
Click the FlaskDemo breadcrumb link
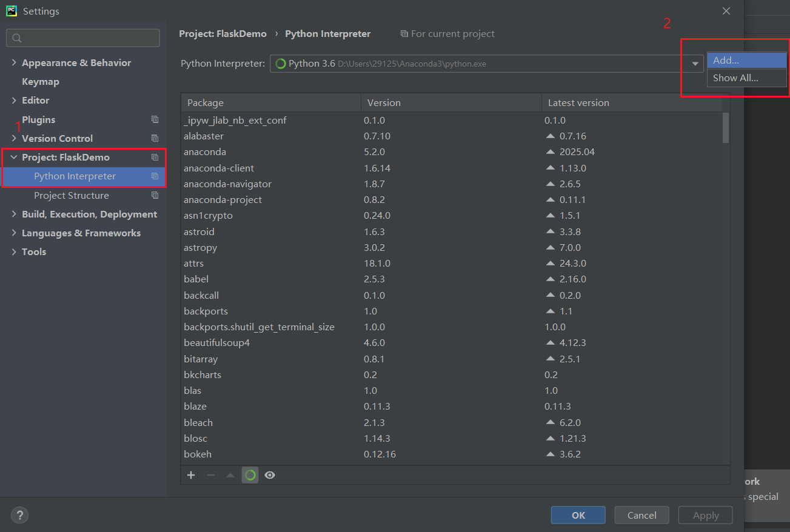(x=223, y=34)
